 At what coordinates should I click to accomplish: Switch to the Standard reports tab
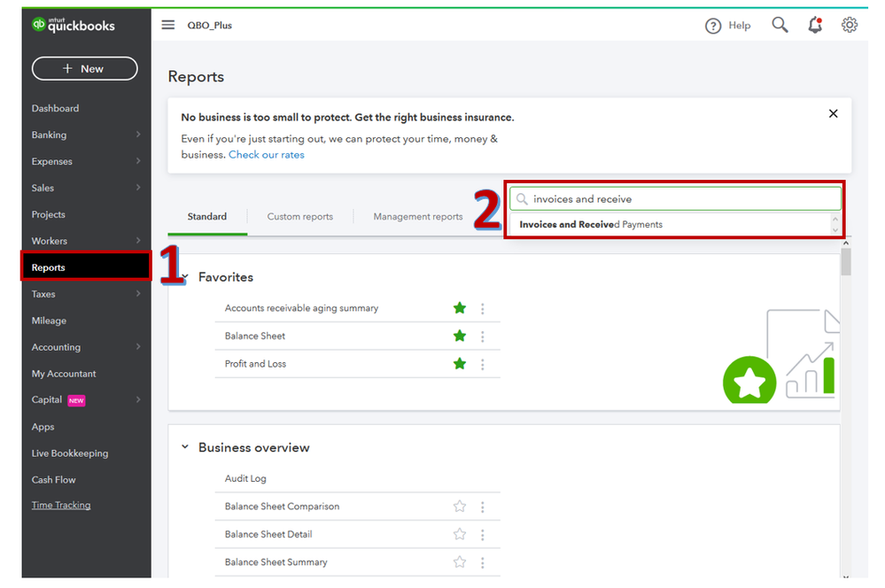(x=207, y=217)
